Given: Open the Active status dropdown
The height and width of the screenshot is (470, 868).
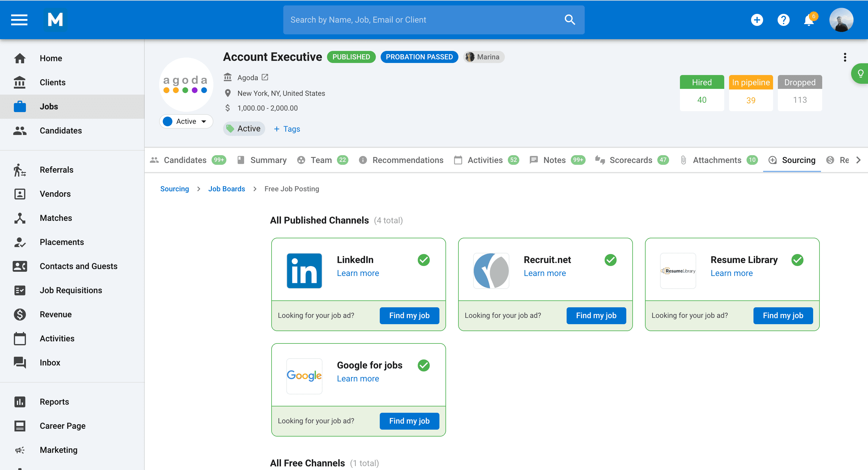Looking at the screenshot, I should point(186,121).
